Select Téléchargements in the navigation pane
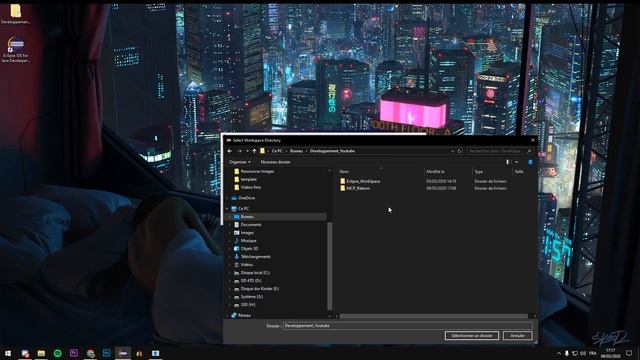Image resolution: width=640 pixels, height=360 pixels. click(252, 257)
